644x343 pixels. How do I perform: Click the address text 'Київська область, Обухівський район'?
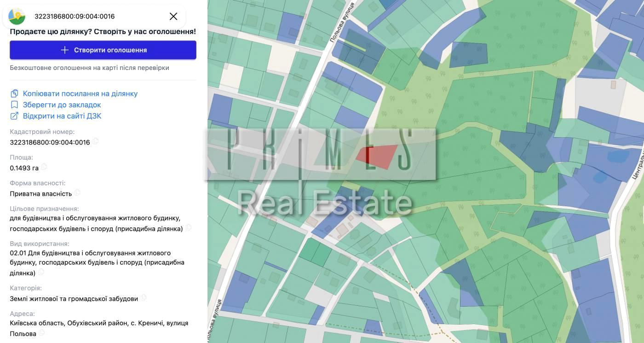69,323
